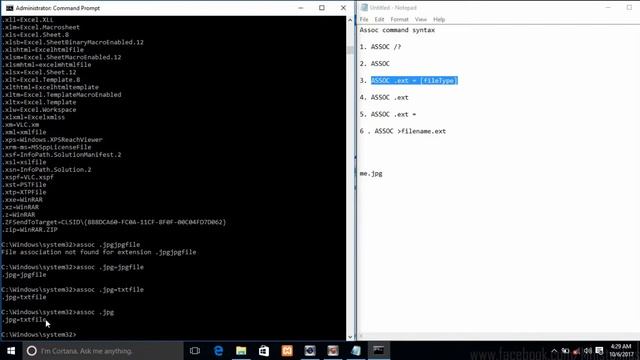Viewport: 640px width, 360px height.
Task: Open the volume tray icon
Action: click(x=588, y=351)
